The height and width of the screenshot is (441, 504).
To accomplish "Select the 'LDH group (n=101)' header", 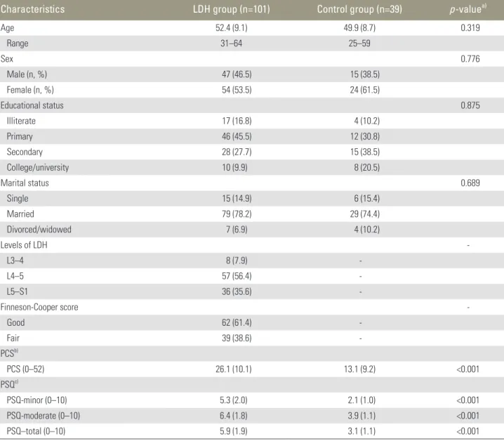I will (x=232, y=9).
